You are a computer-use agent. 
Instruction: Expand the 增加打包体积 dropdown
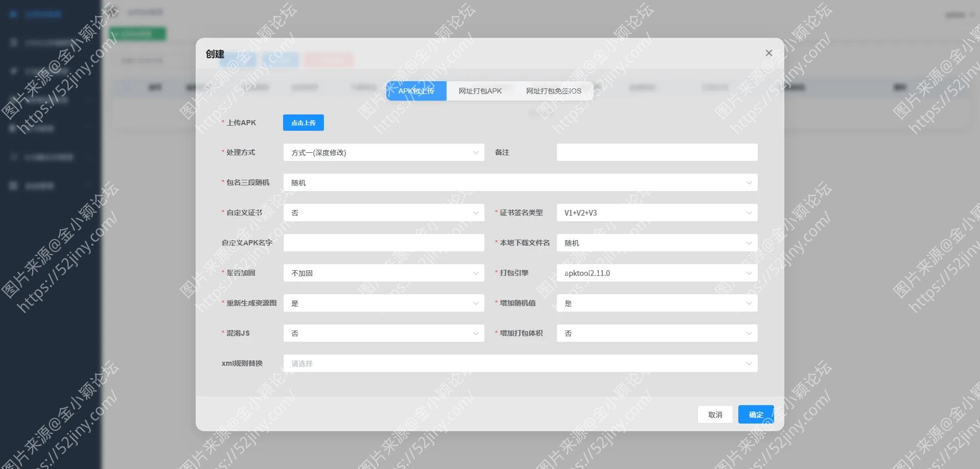click(x=657, y=333)
